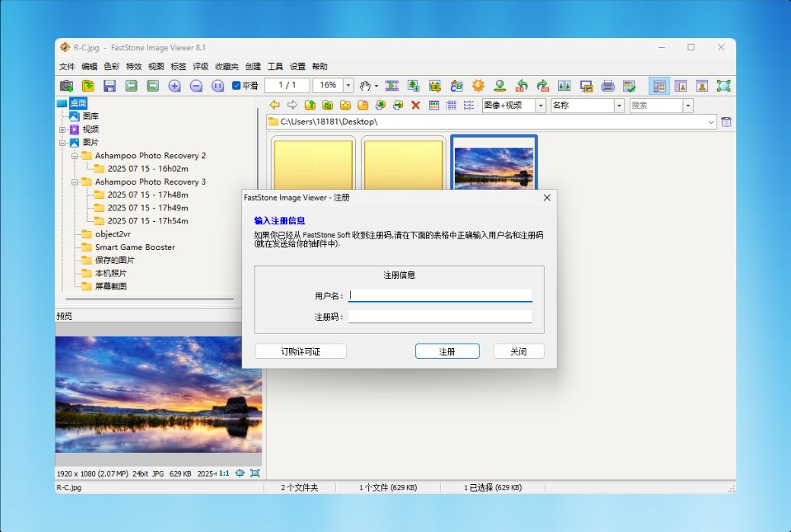Open the Draw Board text icon

coord(456,86)
